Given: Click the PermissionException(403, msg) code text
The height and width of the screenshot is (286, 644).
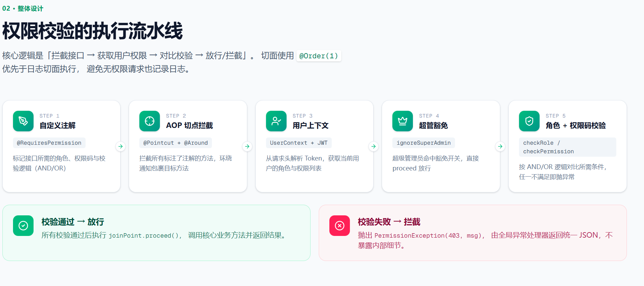Looking at the screenshot, I should [428, 236].
